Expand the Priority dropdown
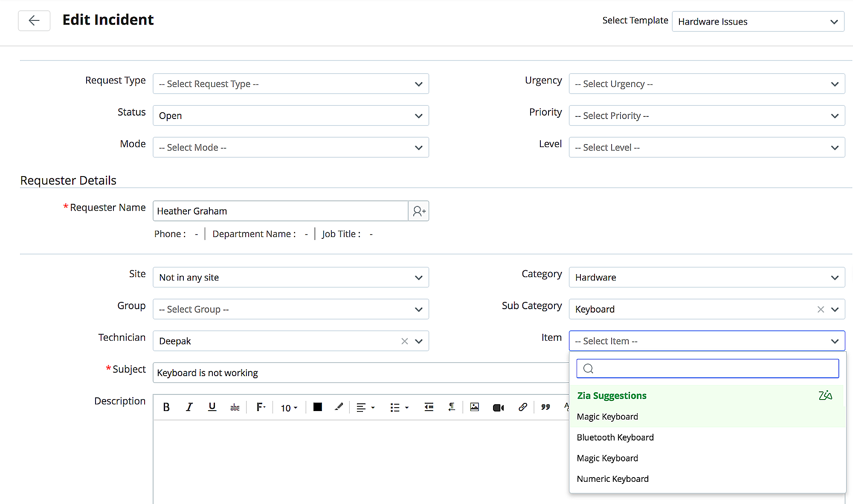This screenshot has width=853, height=504. pos(707,116)
